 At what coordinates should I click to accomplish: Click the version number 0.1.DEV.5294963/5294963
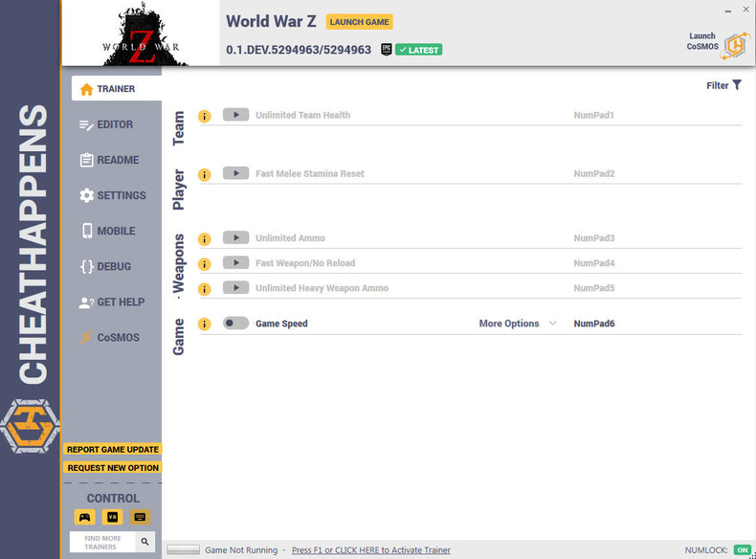(299, 50)
